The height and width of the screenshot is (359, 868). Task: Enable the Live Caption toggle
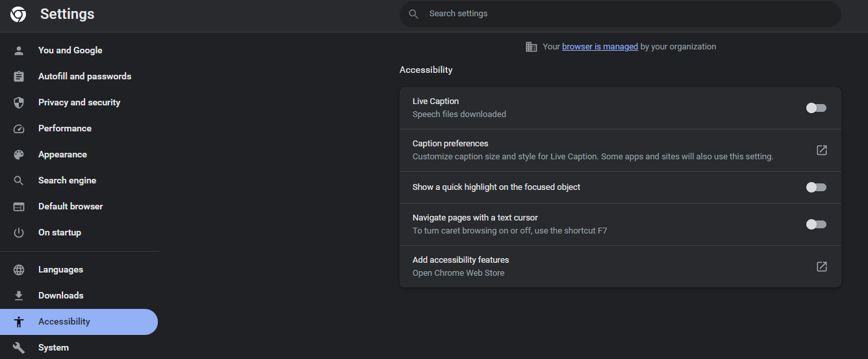(x=816, y=108)
